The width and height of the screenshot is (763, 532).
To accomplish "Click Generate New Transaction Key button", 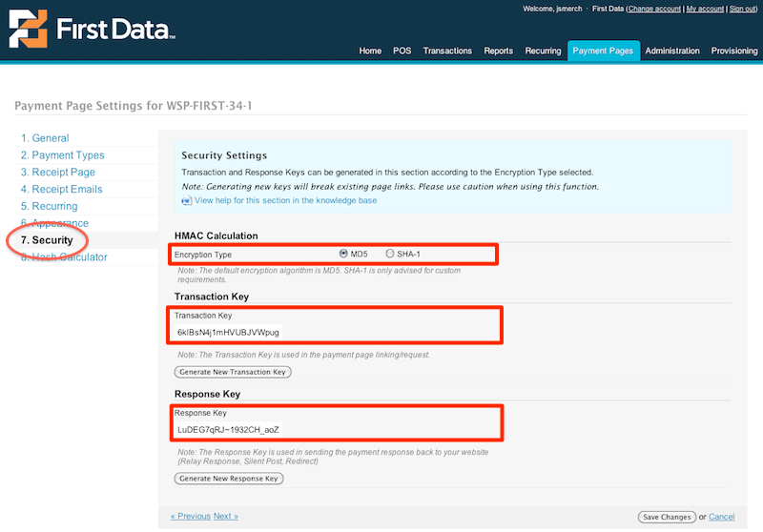I will coord(233,372).
